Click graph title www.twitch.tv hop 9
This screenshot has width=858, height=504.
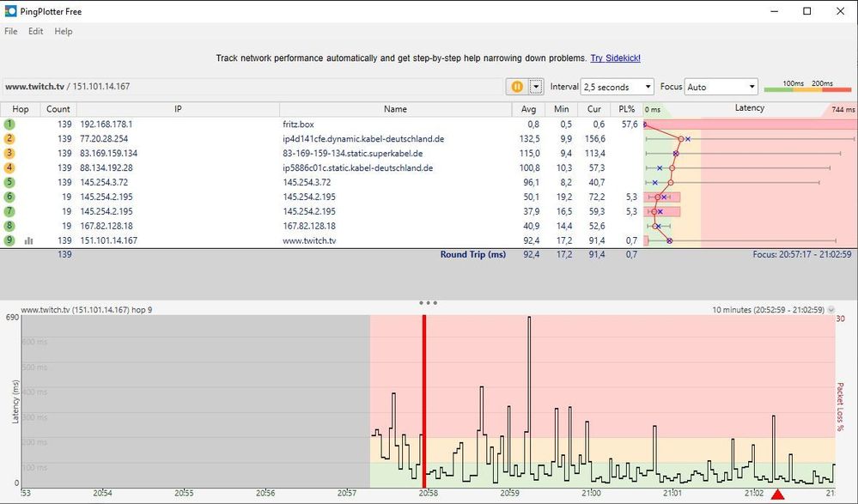87,310
